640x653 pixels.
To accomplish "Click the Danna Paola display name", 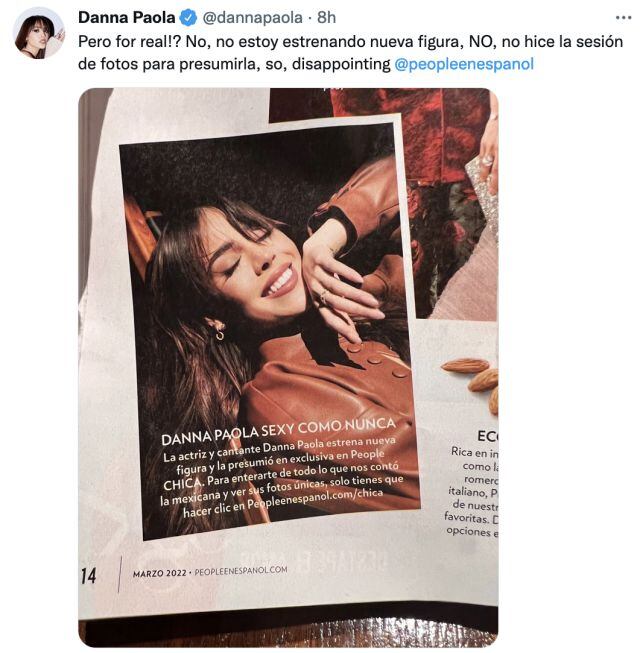I will pos(127,18).
